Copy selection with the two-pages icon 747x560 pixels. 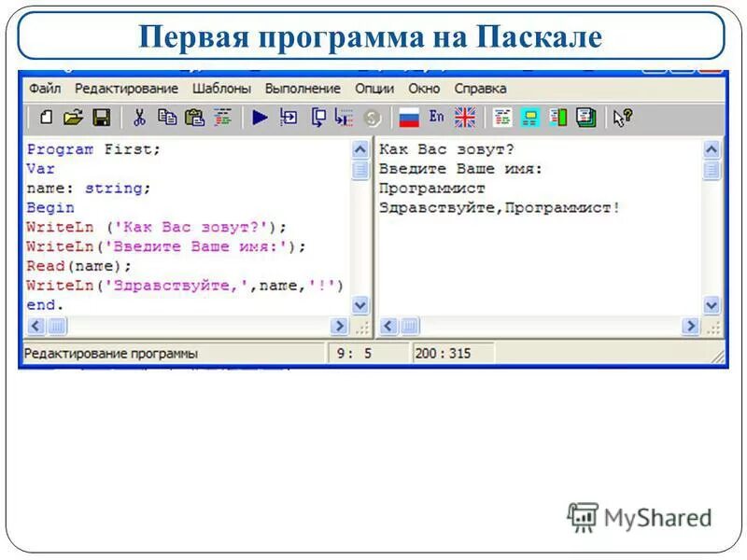(x=167, y=118)
